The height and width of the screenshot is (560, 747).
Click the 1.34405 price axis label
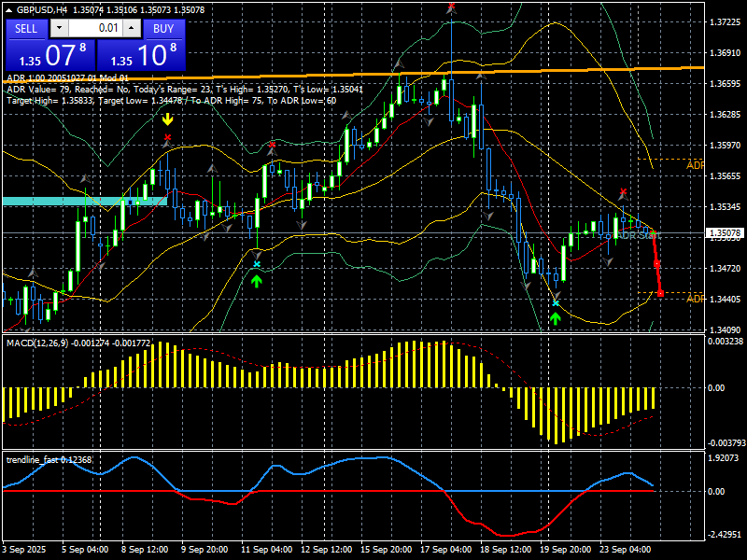[x=726, y=299]
